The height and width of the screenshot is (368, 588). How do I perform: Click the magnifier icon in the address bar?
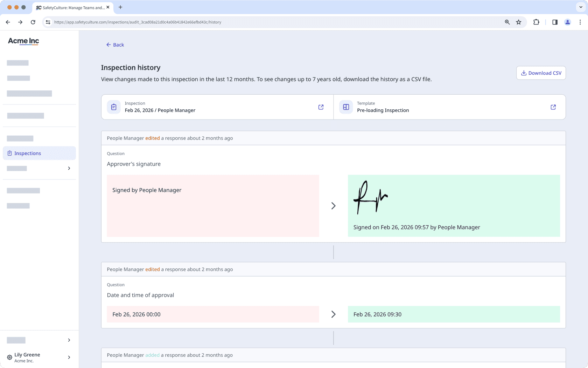[507, 22]
